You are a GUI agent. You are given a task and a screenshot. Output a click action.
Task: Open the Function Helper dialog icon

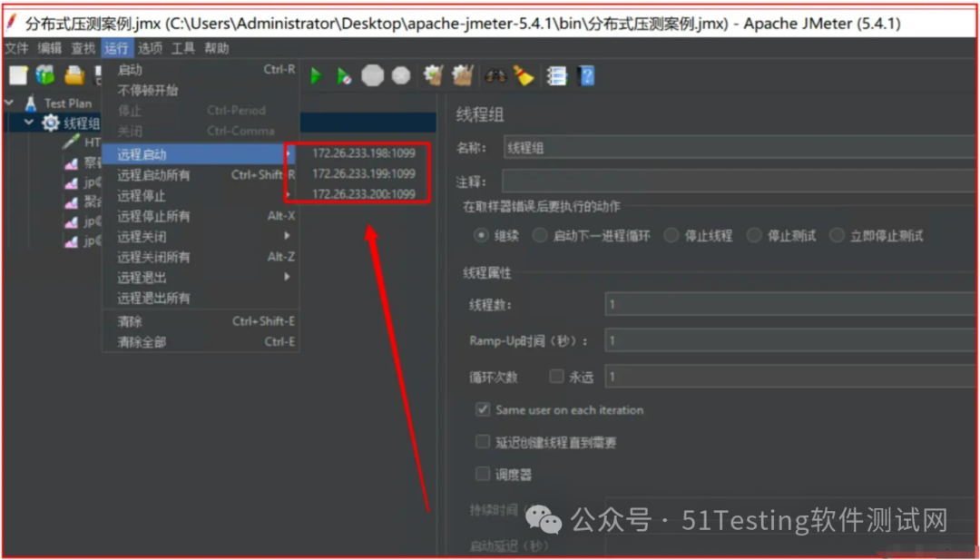click(x=556, y=75)
